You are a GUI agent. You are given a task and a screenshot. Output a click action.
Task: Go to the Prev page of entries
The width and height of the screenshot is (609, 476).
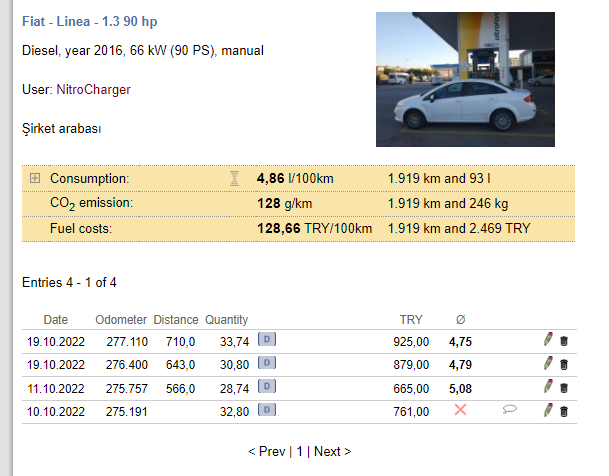267,452
